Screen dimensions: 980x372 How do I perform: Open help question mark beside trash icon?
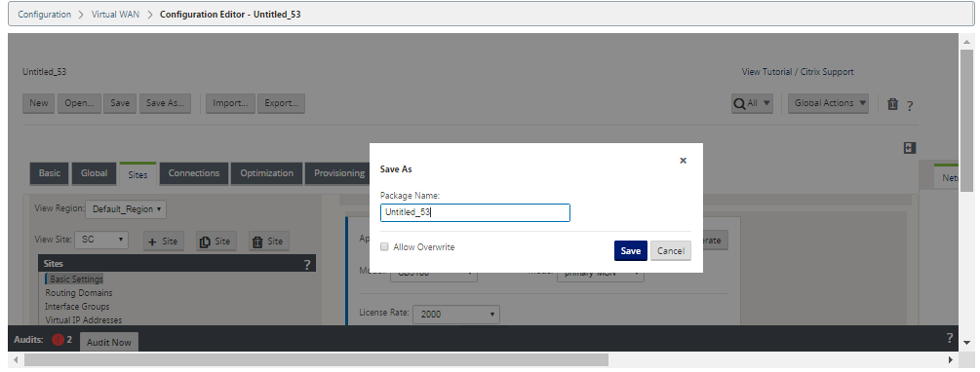pos(910,106)
